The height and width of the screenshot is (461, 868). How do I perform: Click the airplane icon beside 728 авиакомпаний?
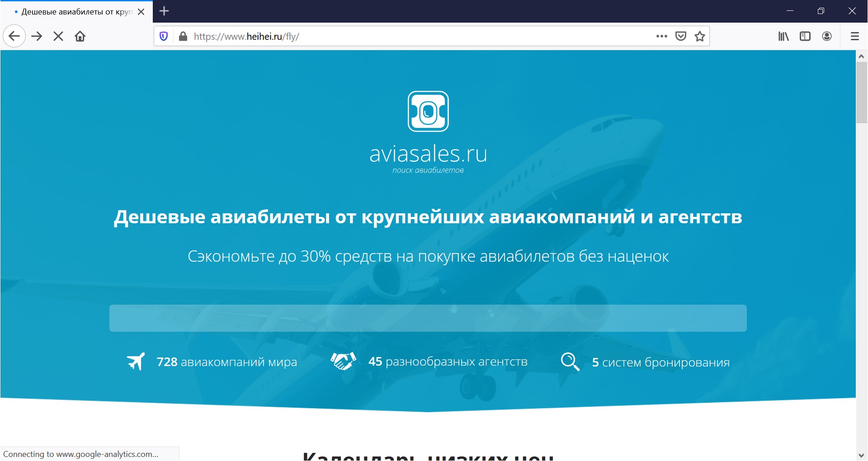pyautogui.click(x=136, y=362)
